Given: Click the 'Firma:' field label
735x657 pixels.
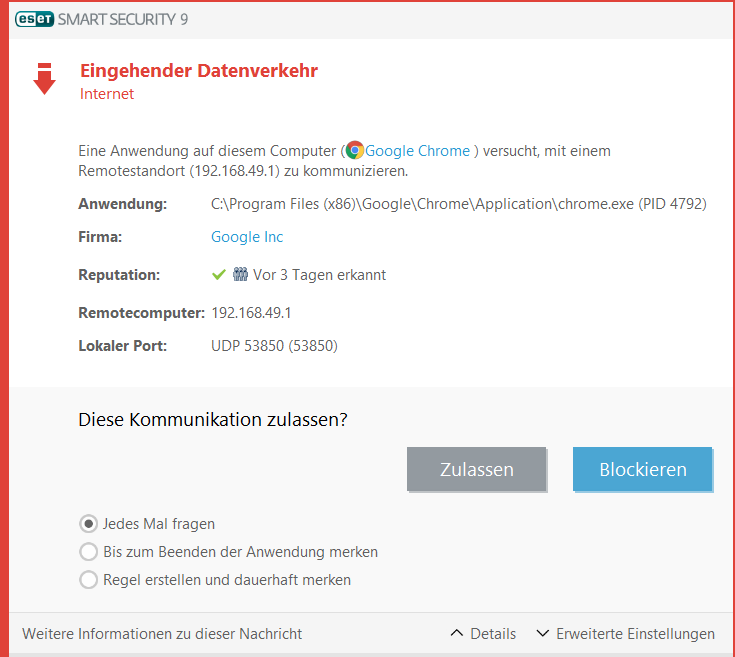Looking at the screenshot, I should (x=100, y=237).
